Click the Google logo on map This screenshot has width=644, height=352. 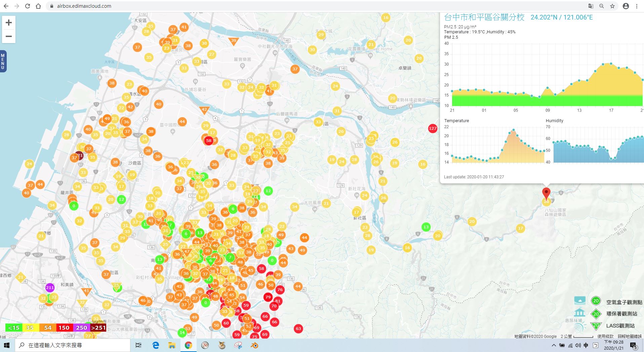[x=11, y=335]
